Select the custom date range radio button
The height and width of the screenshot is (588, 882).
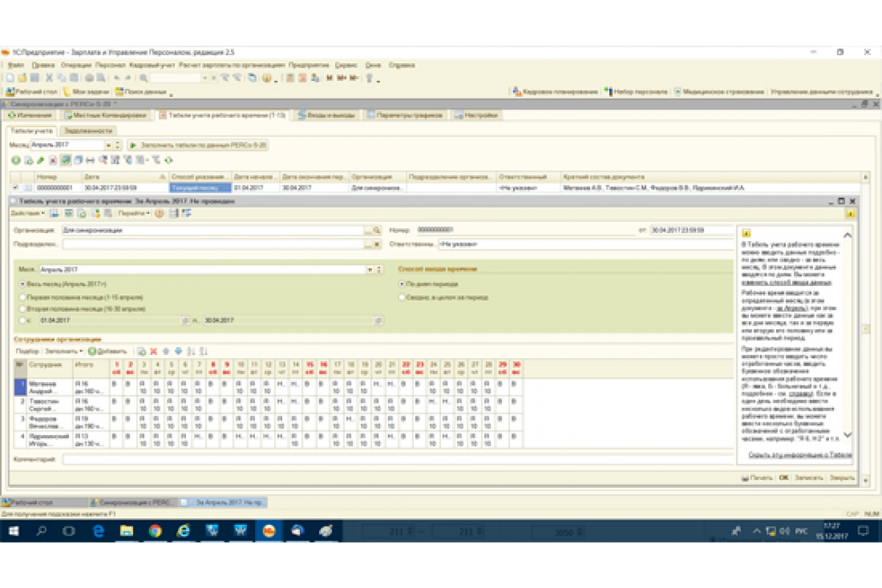[x=22, y=320]
